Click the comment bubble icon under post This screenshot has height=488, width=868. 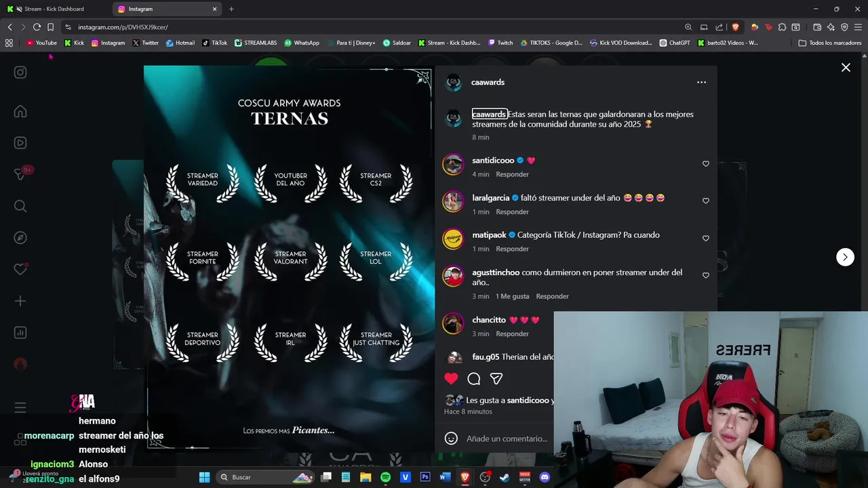click(474, 379)
